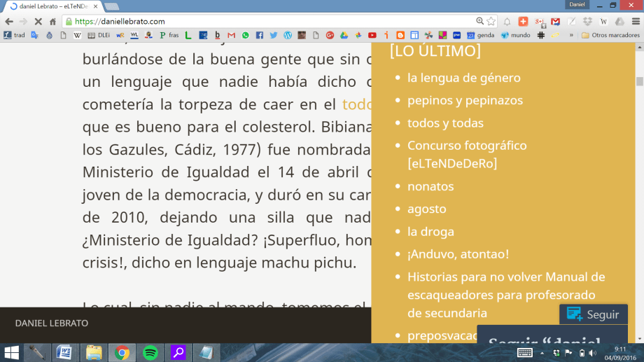
Task: Select the 'daniel Lebrato – eLTeNDe' browser tab
Action: coord(52,6)
